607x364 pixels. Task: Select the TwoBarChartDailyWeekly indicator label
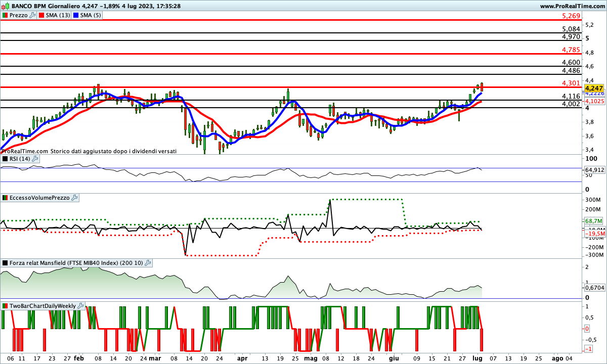43,306
